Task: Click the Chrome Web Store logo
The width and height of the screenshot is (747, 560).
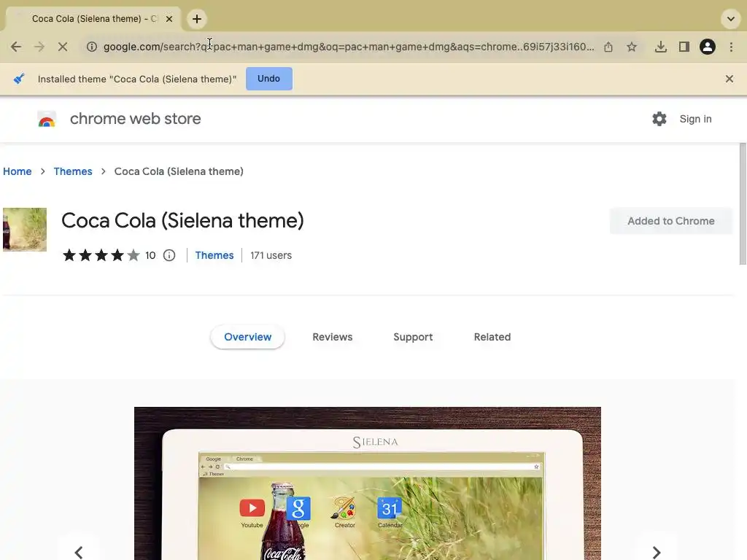Action: (x=47, y=119)
